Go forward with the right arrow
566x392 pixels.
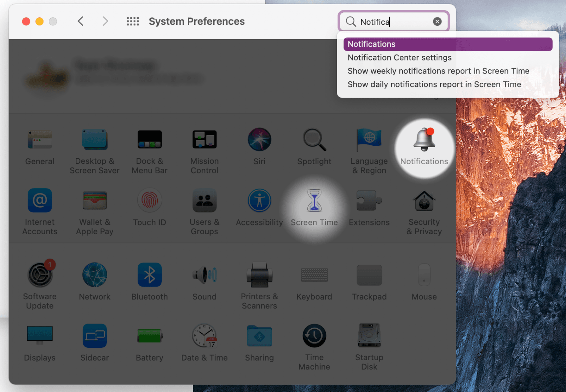click(x=105, y=21)
